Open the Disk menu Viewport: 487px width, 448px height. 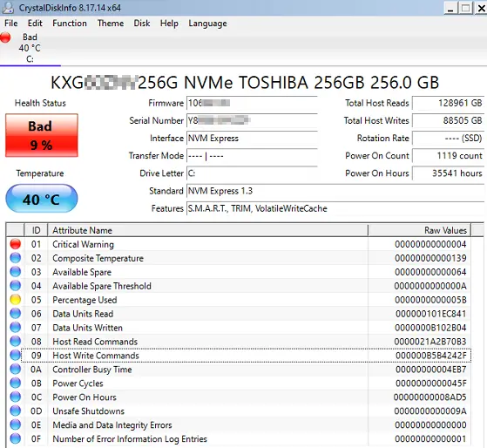[x=142, y=24]
